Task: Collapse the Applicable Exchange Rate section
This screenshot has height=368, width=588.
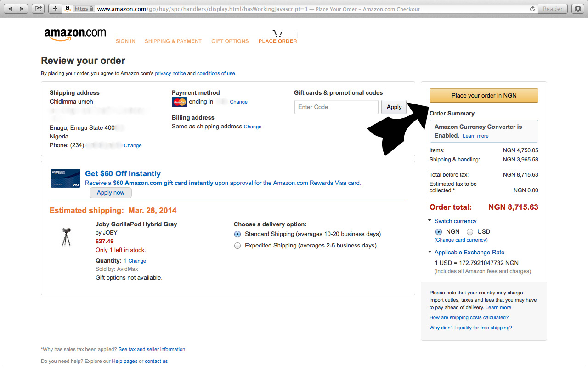Action: click(430, 252)
